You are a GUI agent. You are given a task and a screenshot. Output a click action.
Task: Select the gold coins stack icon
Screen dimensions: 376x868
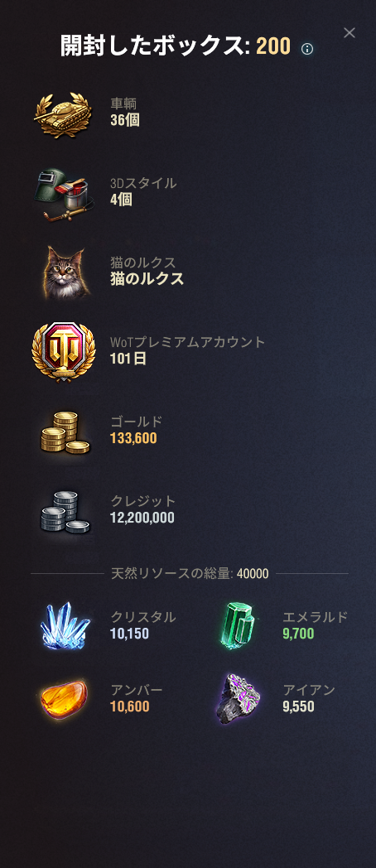65,432
